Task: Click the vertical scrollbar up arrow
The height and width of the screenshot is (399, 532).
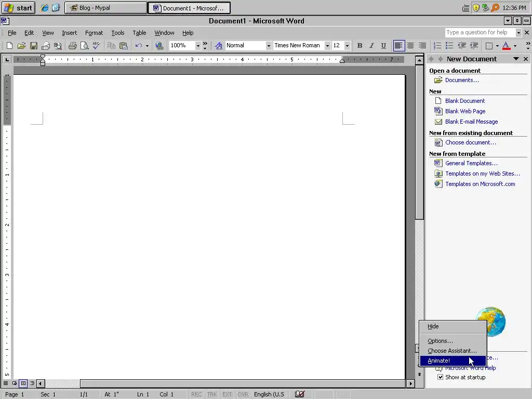Action: tap(419, 60)
